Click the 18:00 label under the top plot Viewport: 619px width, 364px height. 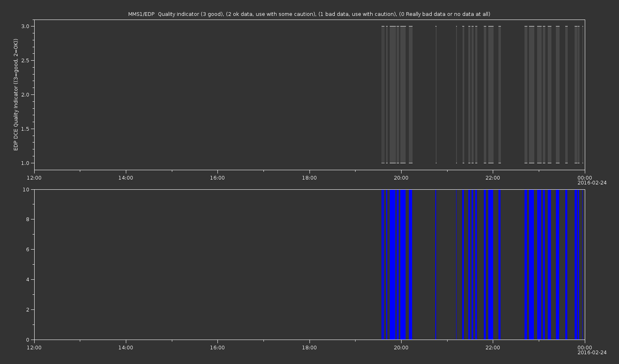(309, 177)
